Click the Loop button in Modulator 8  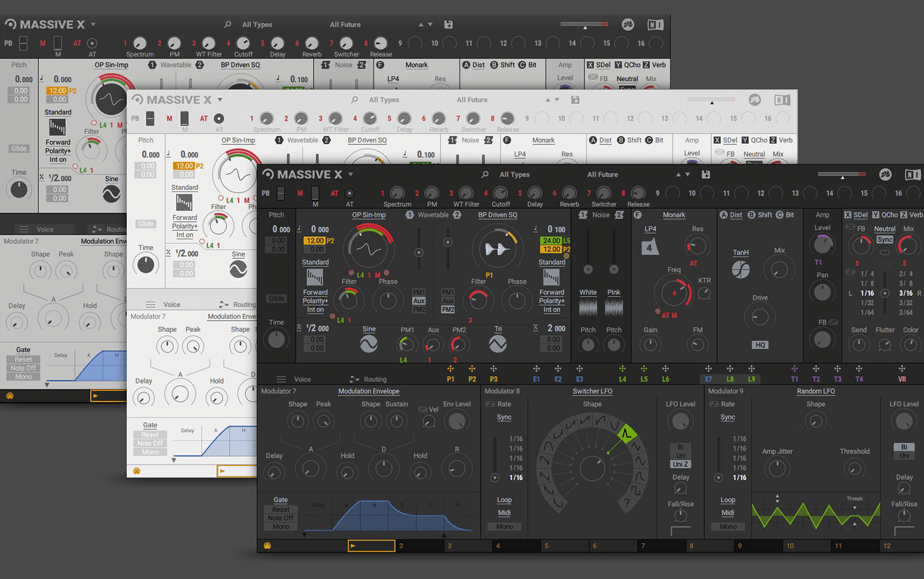(x=504, y=500)
